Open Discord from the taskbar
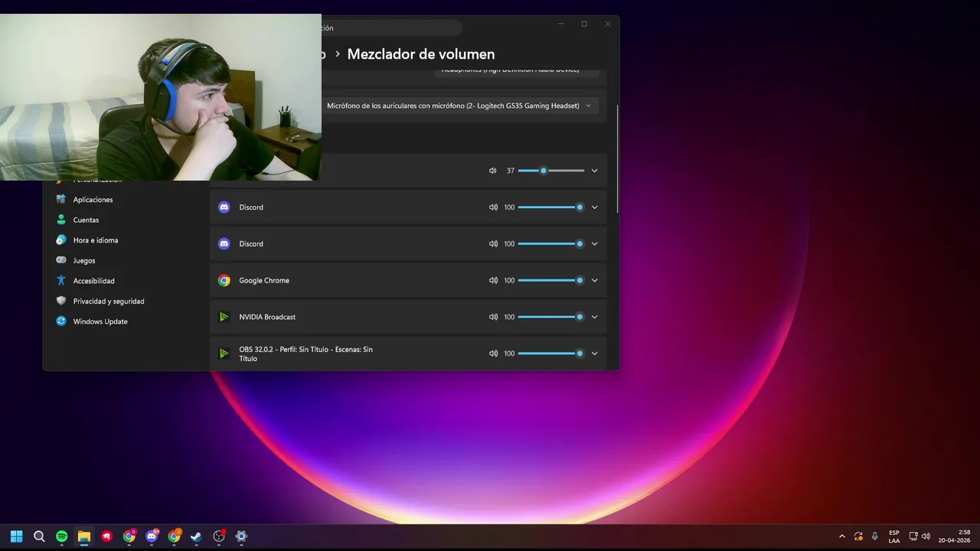Viewport: 980px width, 551px height. [x=152, y=536]
